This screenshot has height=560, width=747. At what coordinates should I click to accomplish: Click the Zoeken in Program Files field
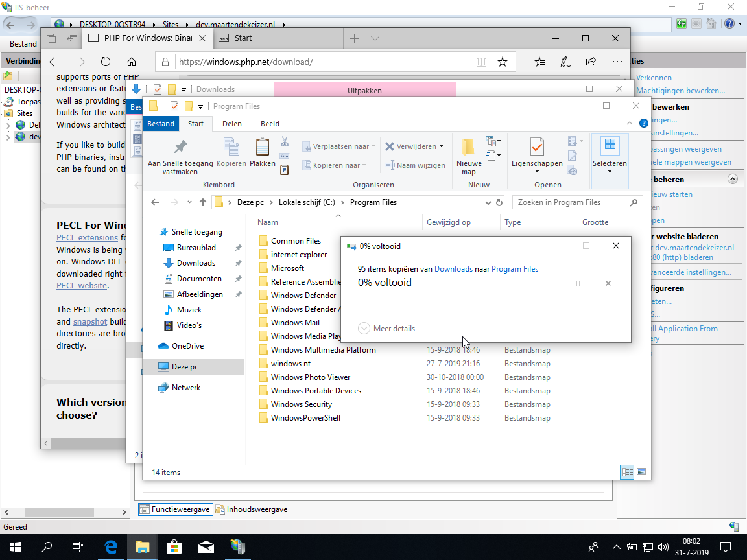[577, 202]
